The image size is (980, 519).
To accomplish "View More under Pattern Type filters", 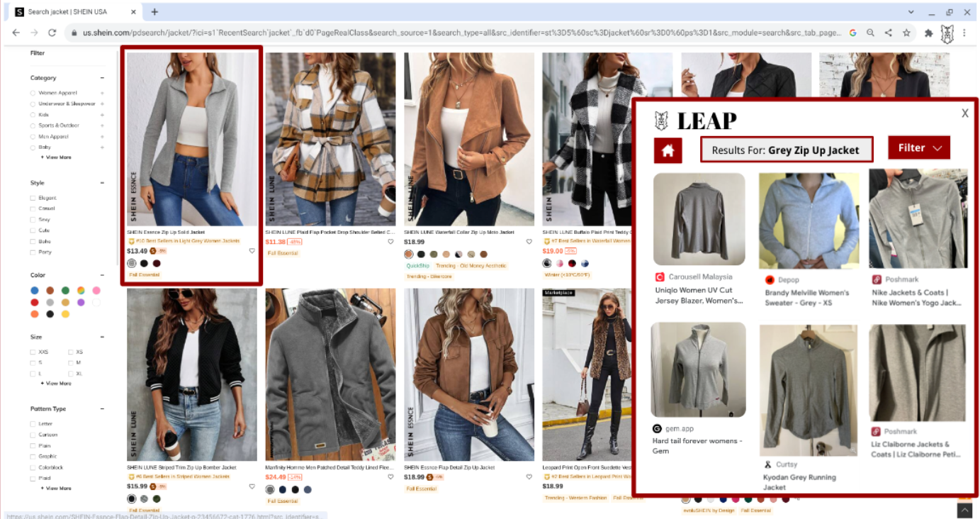I will (56, 489).
